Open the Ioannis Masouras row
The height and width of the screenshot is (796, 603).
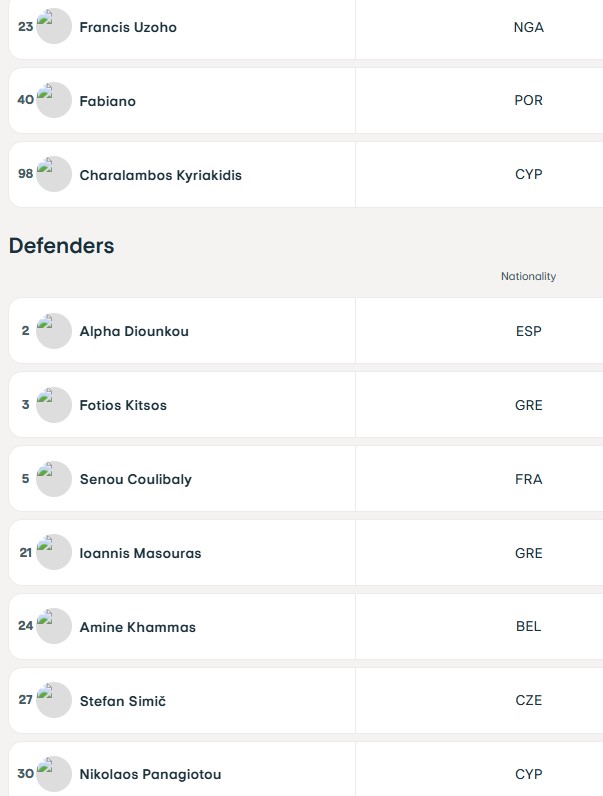[x=306, y=552]
